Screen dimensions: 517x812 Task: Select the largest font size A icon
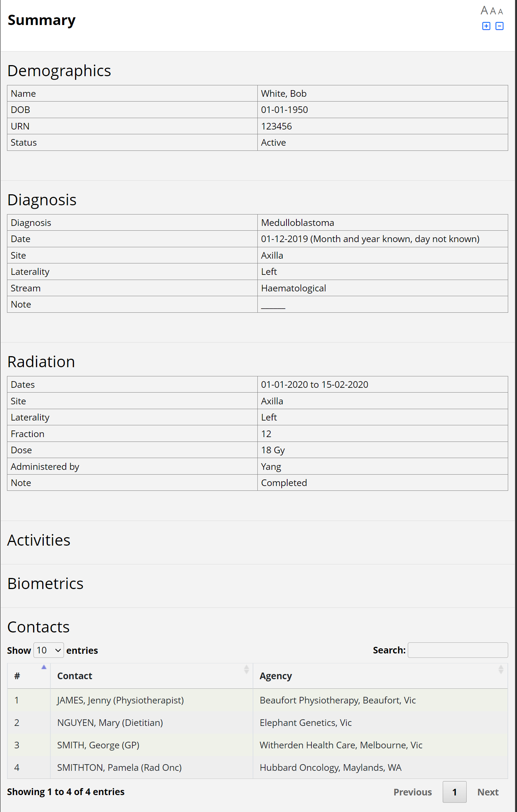pos(485,10)
